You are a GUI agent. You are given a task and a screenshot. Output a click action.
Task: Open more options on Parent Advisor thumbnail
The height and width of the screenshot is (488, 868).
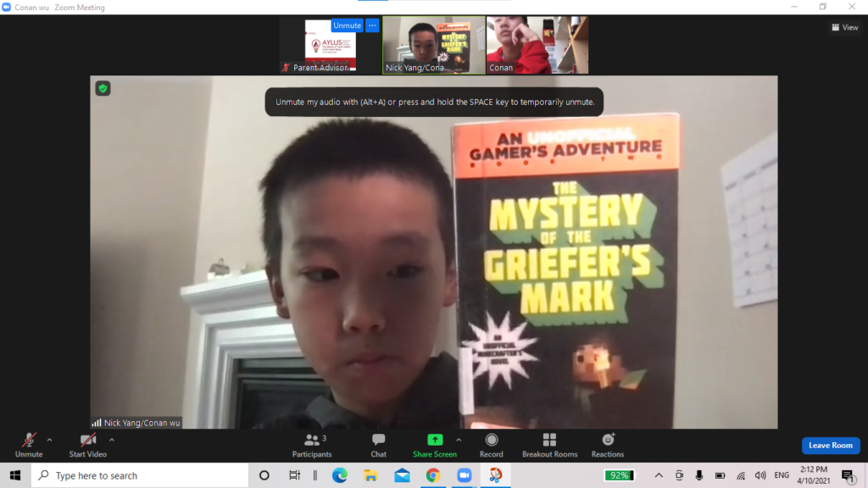(372, 25)
